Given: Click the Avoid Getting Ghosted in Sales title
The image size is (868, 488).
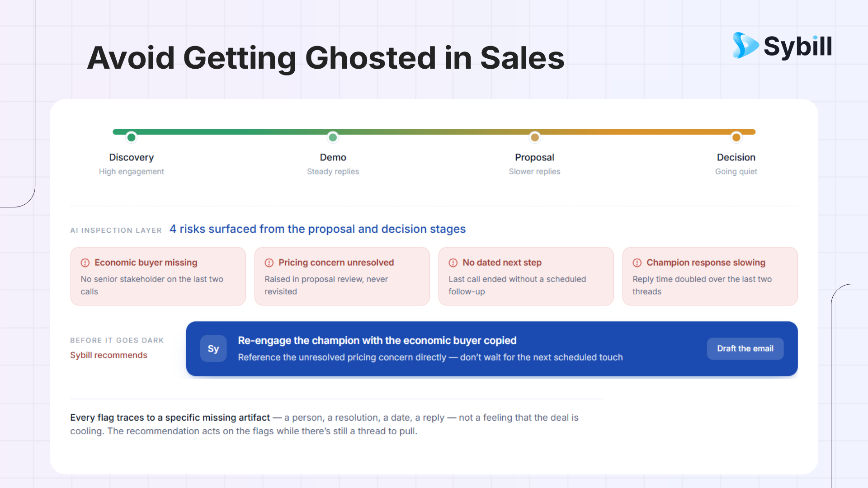Looking at the screenshot, I should (325, 58).
